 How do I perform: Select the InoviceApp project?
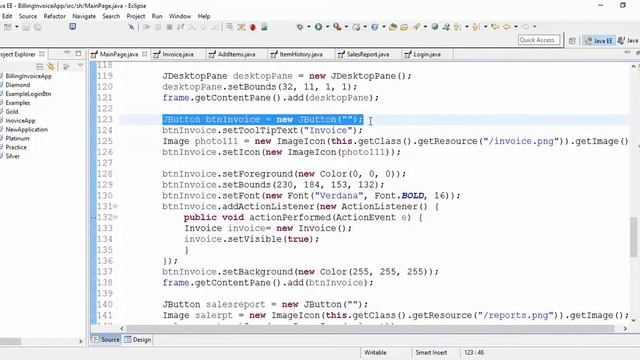click(20, 121)
